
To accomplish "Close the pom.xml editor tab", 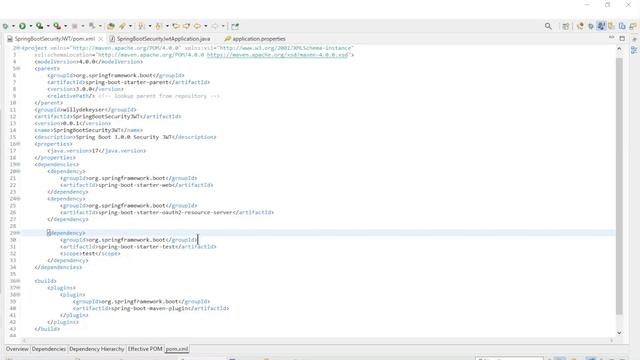I will 101,39.
